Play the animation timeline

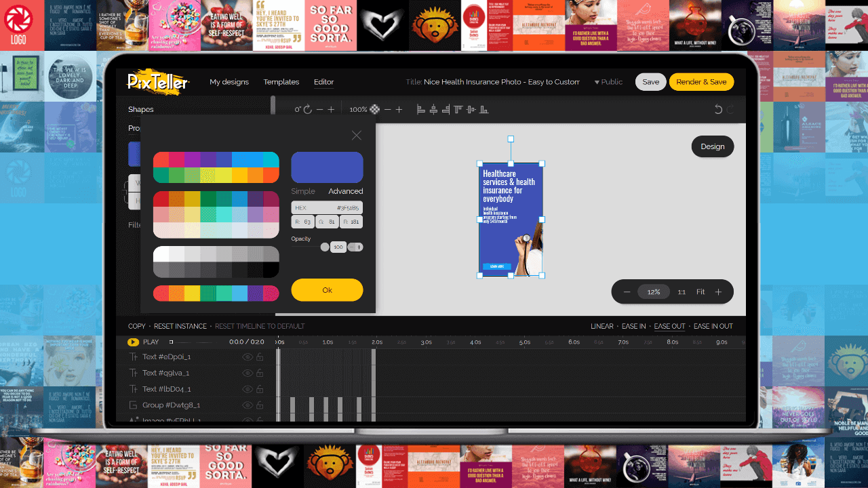[133, 342]
